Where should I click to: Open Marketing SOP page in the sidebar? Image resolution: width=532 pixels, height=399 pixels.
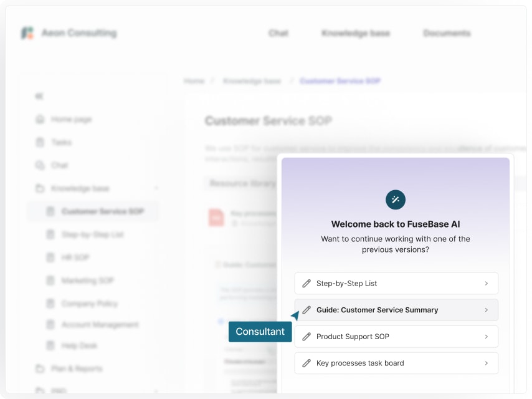click(x=88, y=281)
